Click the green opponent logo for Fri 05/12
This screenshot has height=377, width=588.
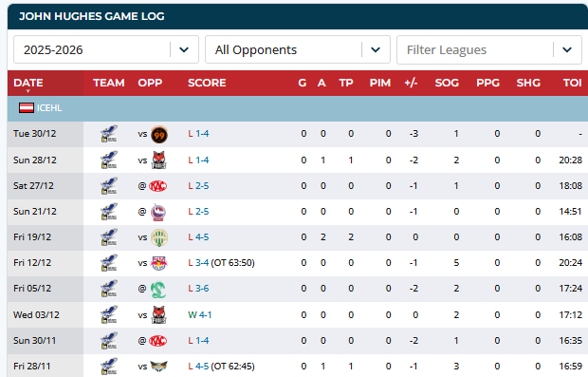click(158, 289)
